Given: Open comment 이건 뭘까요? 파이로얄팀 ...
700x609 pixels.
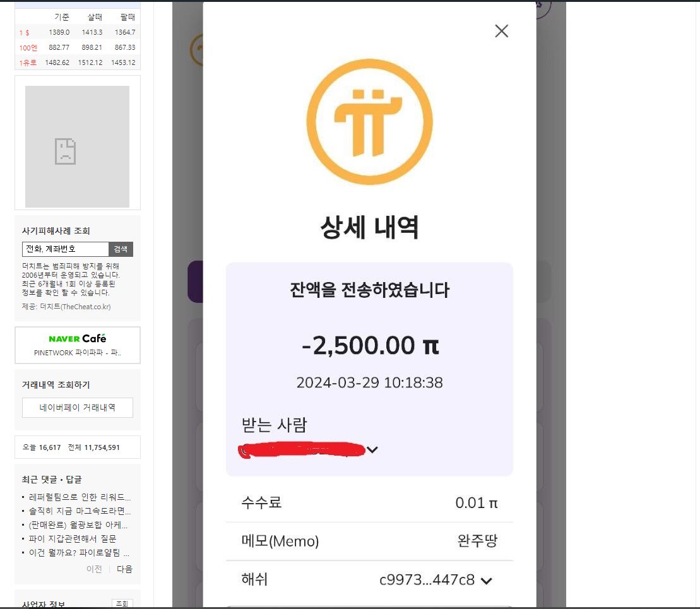Looking at the screenshot, I should [79, 552].
